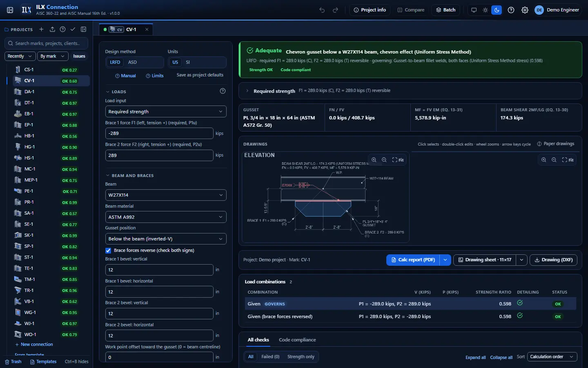588x368 pixels.
Task: Click the redo arrow in top bar
Action: coord(335,10)
